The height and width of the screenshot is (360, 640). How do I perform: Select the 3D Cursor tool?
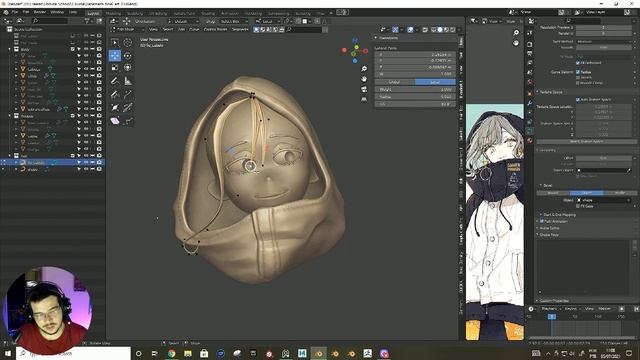(128, 42)
